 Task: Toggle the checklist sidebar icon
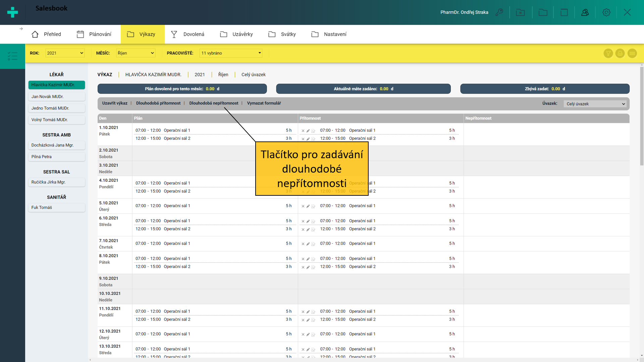pos(12,56)
